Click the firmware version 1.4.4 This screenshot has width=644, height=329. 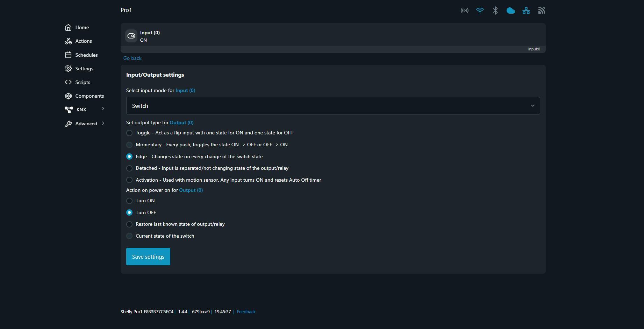(x=183, y=311)
